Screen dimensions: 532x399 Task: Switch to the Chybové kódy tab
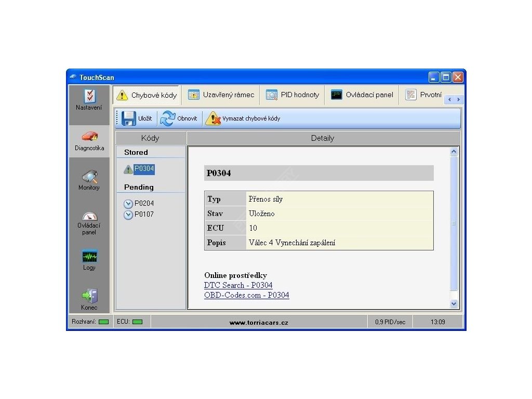pos(147,95)
